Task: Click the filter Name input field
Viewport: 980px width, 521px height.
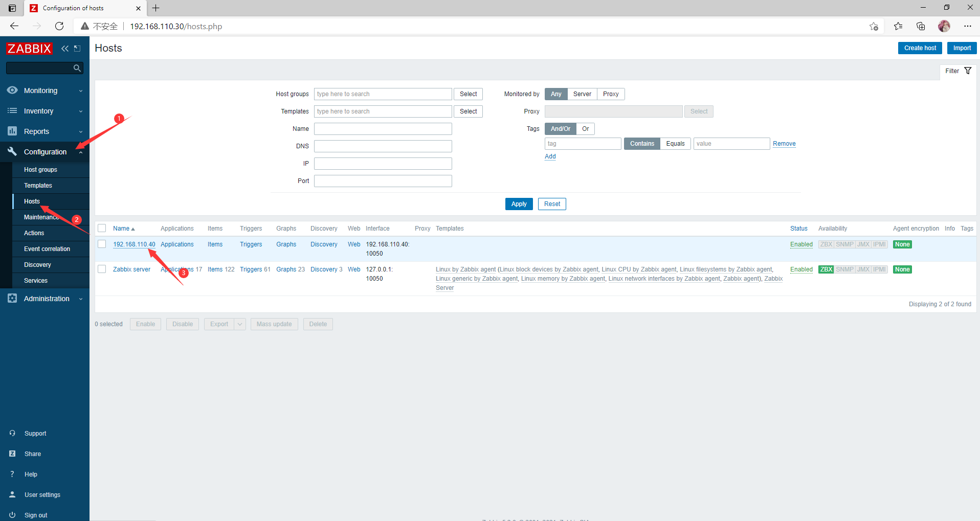Action: coord(383,129)
